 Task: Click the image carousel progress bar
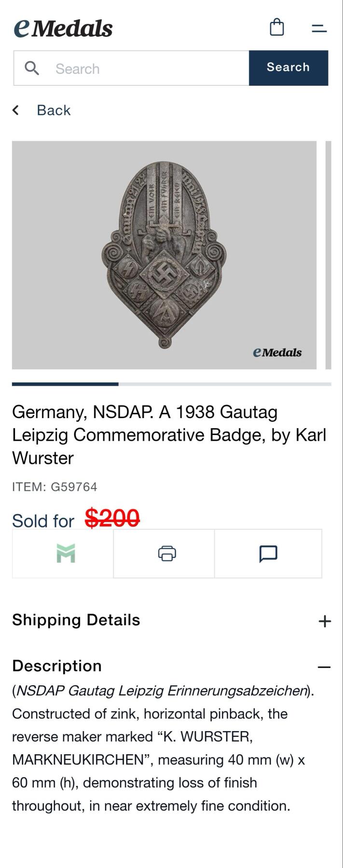171,384
